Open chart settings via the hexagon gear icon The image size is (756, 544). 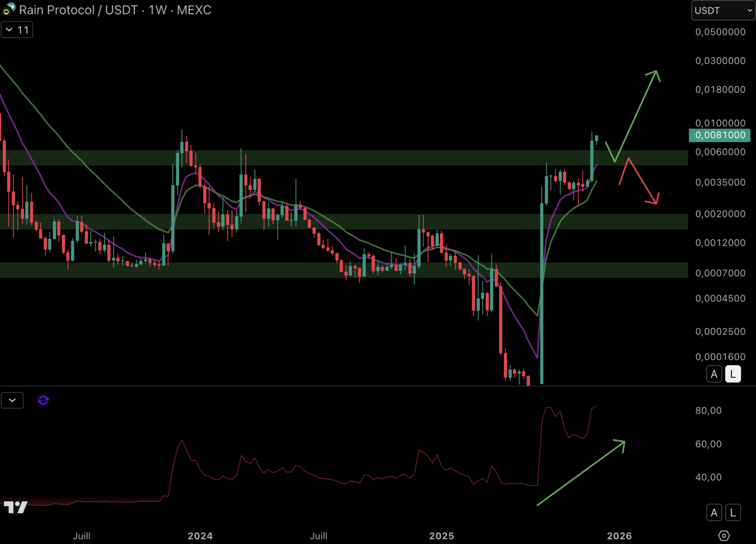723,535
